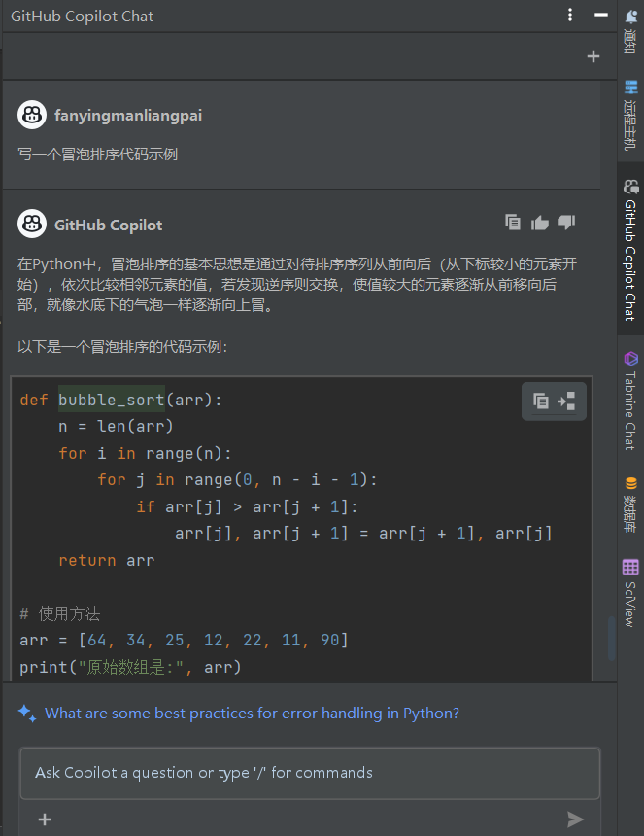The width and height of the screenshot is (644, 836).
Task: Open the 通知 notifications tool window
Action: pos(630,31)
